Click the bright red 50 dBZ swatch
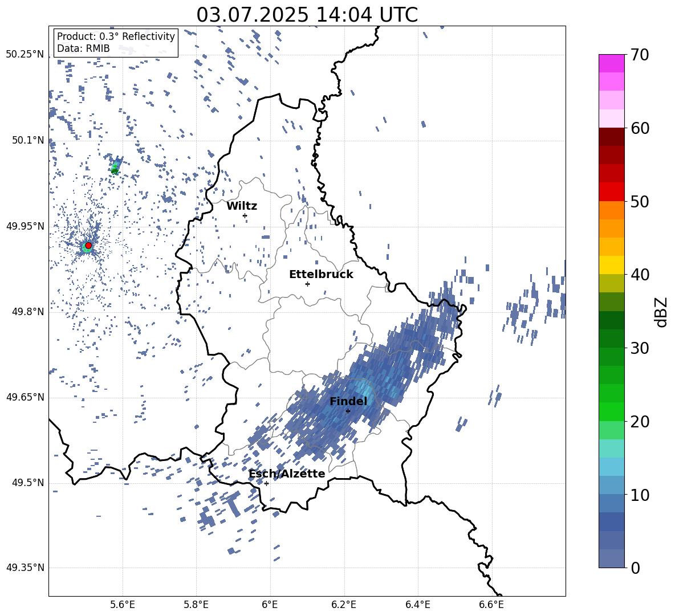The image size is (675, 616). coord(612,192)
